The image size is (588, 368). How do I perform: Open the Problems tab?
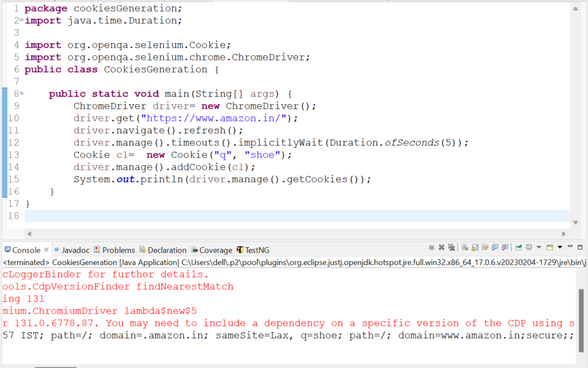(x=114, y=250)
